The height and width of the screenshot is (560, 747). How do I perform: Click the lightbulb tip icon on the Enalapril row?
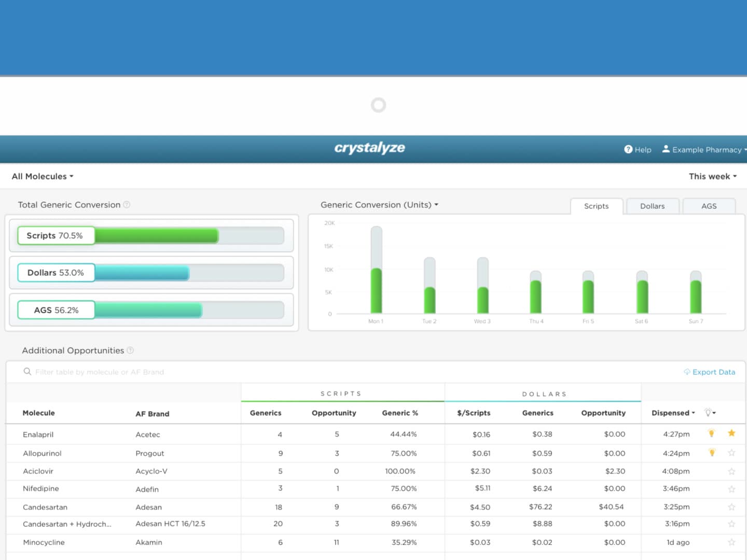(711, 433)
